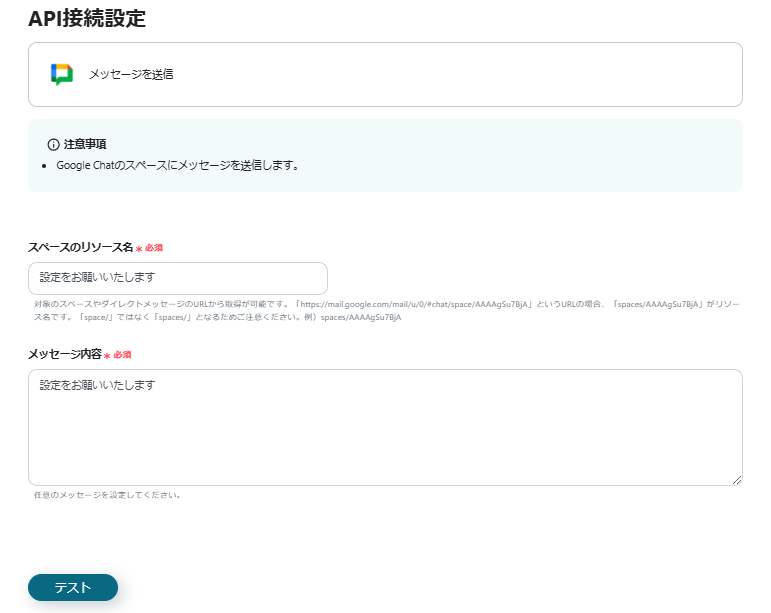
Task: Click the Google Chat logo icon
Action: click(62, 74)
